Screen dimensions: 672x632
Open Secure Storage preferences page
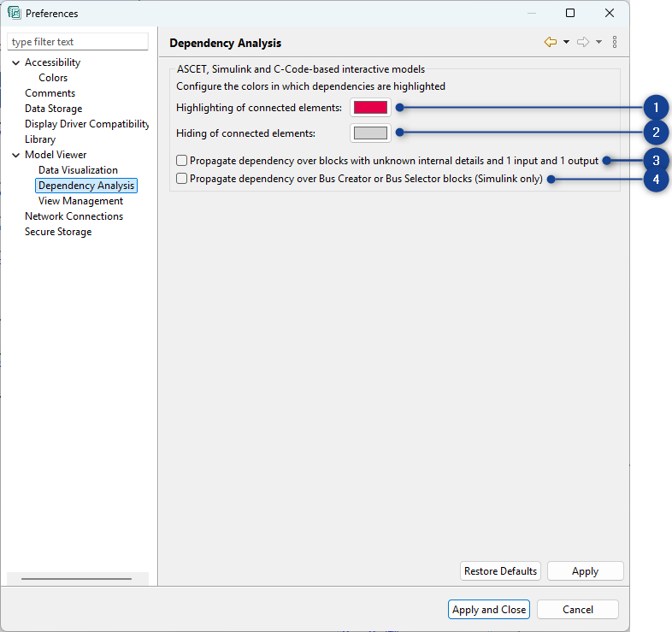tap(58, 232)
